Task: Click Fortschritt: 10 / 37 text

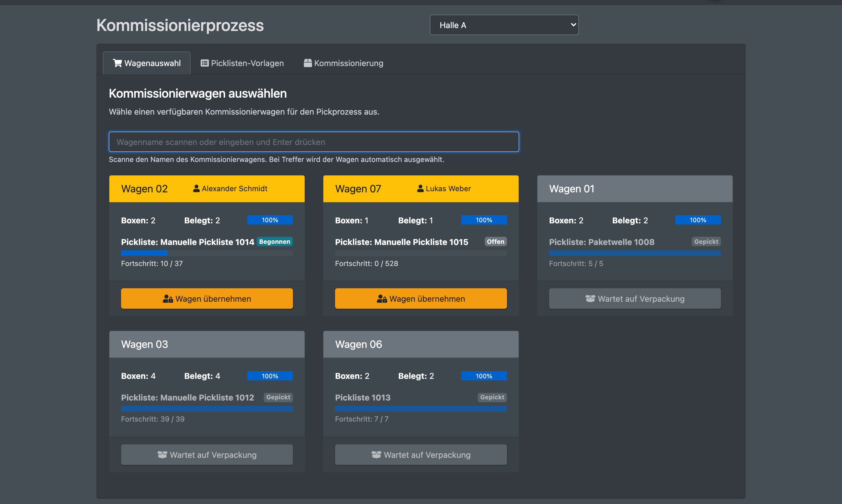Action: pyautogui.click(x=152, y=263)
